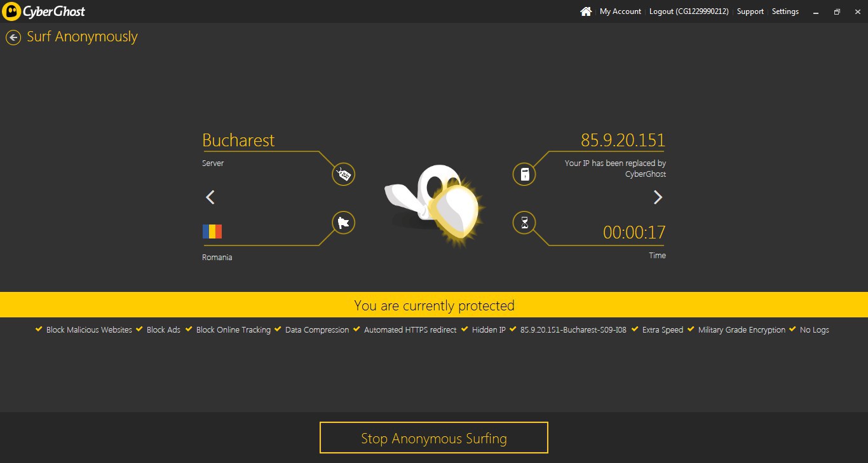Click the hourglass time icon

[524, 223]
